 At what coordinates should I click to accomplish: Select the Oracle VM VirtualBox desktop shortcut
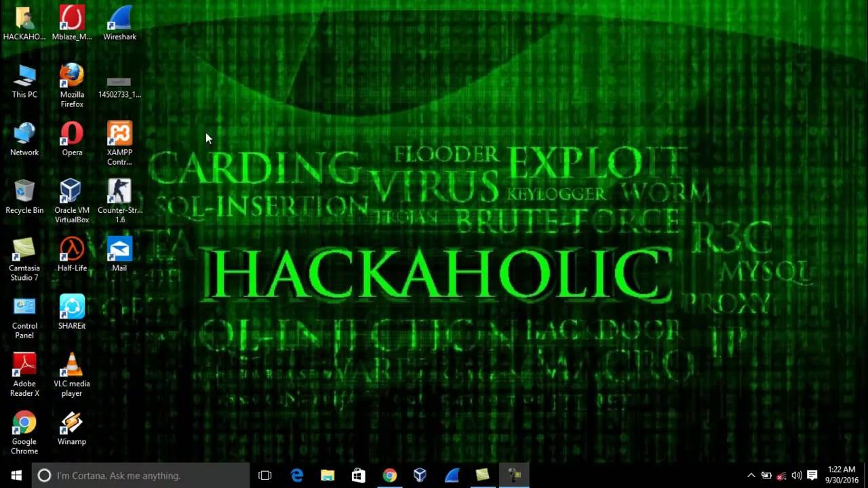[72, 201]
